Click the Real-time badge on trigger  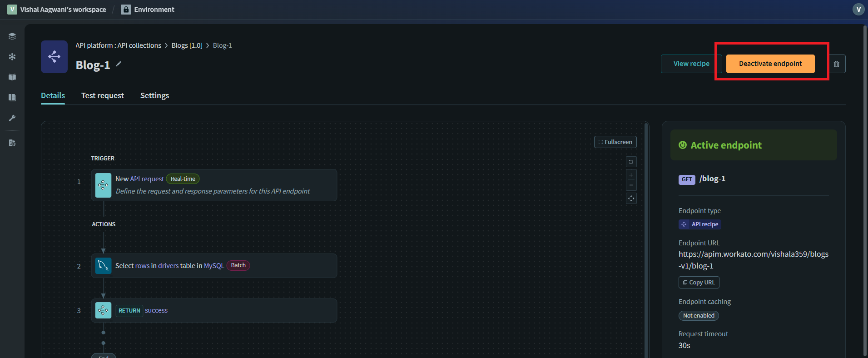click(x=183, y=179)
